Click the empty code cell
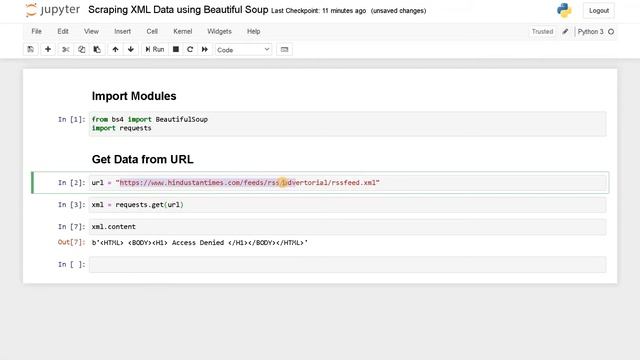640x360 pixels. pyautogui.click(x=347, y=264)
